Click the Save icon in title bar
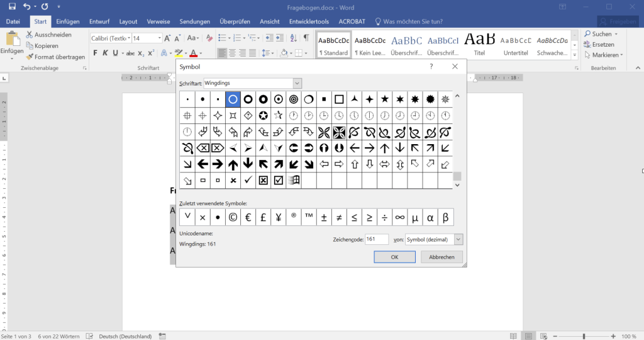This screenshot has height=340, width=644. 12,6
